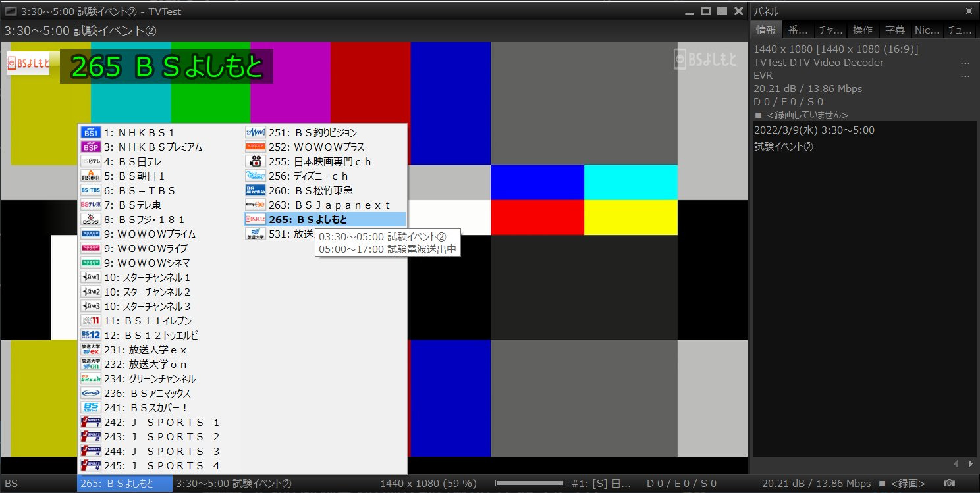Click the スターチャンネル1 star logo
Image resolution: width=980 pixels, height=493 pixels.
pyautogui.click(x=90, y=278)
